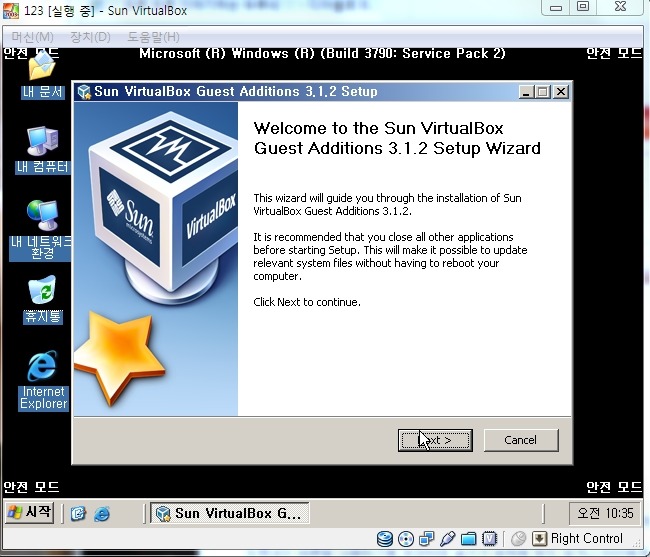The height and width of the screenshot is (557, 650).
Task: Click the optical disc status icon
Action: (x=405, y=539)
